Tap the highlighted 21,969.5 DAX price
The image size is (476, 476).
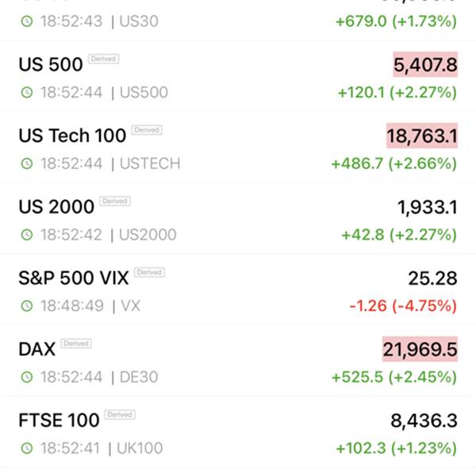tap(420, 349)
